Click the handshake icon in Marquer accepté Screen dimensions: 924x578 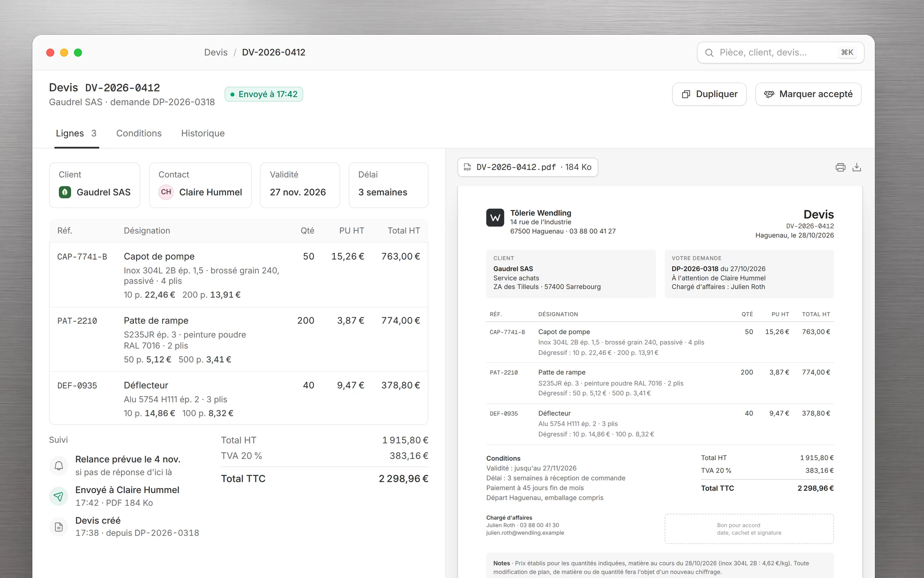[769, 94]
